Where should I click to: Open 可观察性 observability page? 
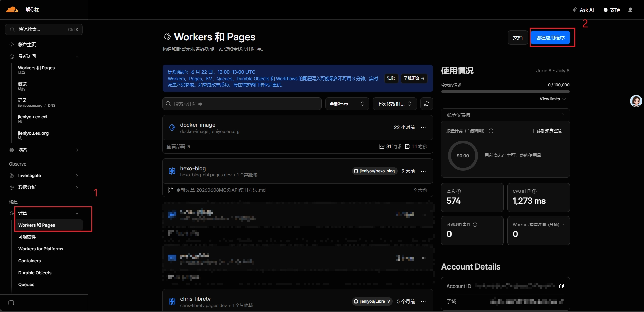pos(27,237)
